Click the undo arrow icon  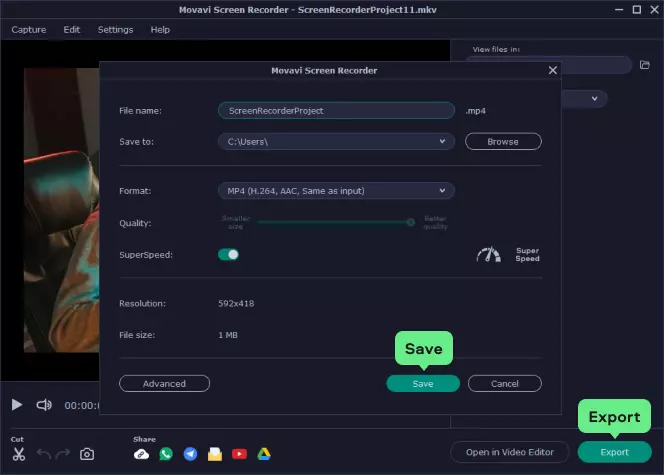pyautogui.click(x=44, y=454)
